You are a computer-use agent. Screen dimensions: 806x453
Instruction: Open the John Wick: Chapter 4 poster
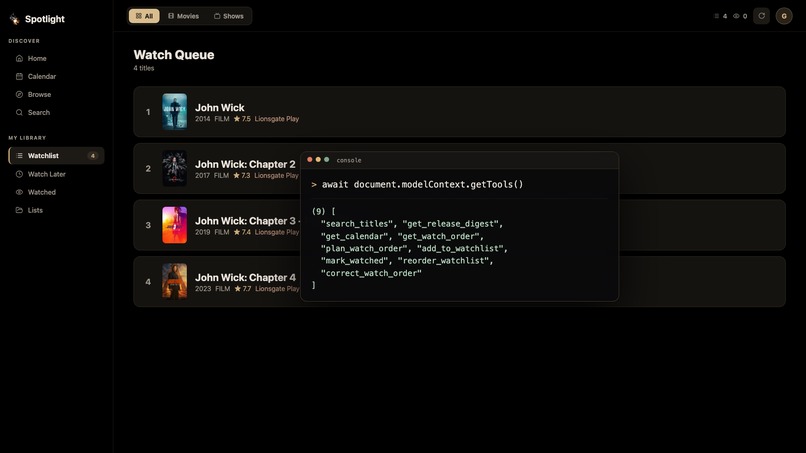click(x=175, y=281)
